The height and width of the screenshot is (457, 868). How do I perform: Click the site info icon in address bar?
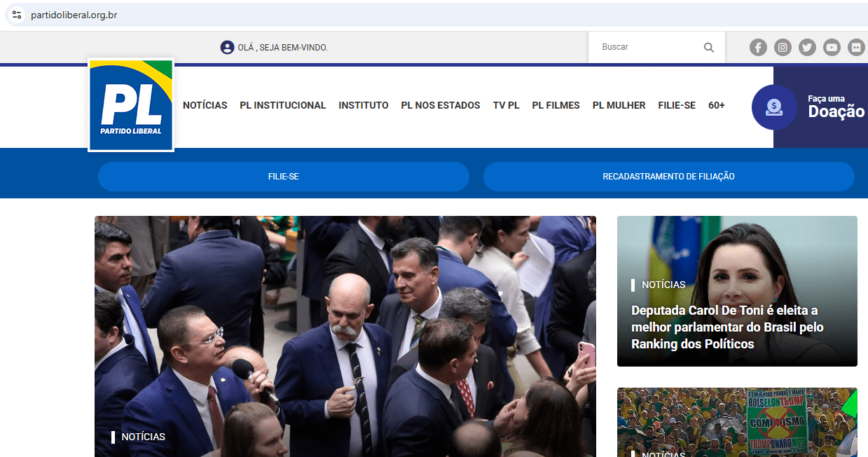click(17, 15)
